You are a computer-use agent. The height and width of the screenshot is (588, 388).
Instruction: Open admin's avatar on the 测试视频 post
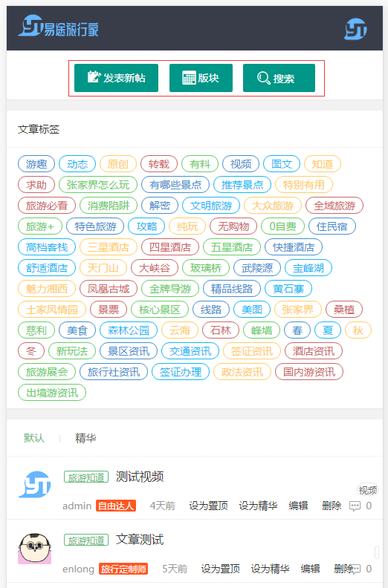pos(34,485)
